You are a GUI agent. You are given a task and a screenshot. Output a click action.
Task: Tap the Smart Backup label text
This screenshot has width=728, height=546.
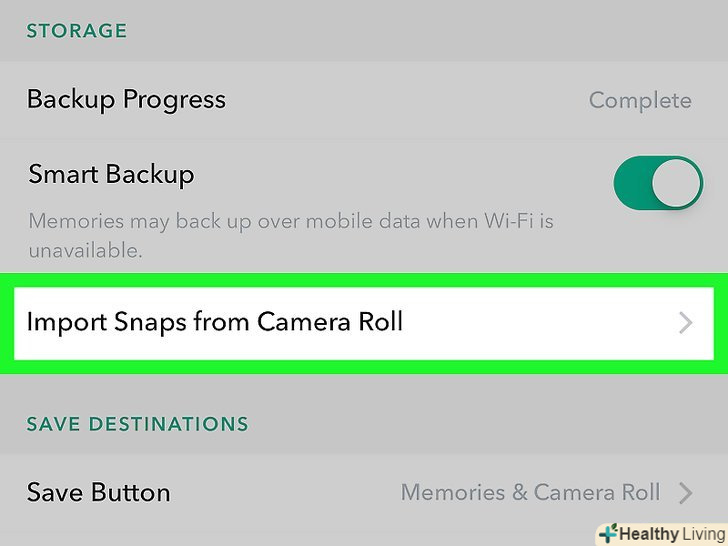point(111,174)
